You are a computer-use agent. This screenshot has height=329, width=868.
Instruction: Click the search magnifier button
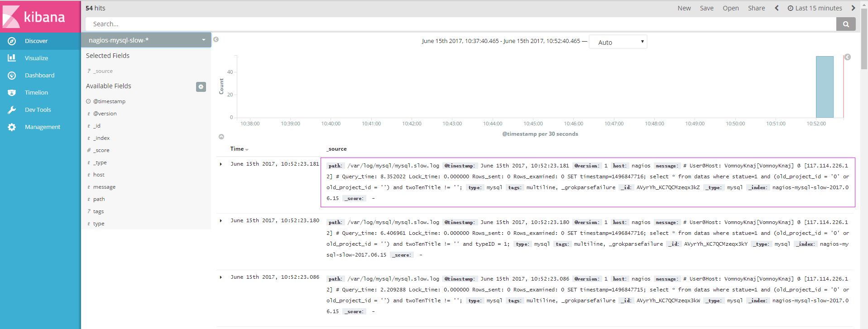(x=845, y=24)
